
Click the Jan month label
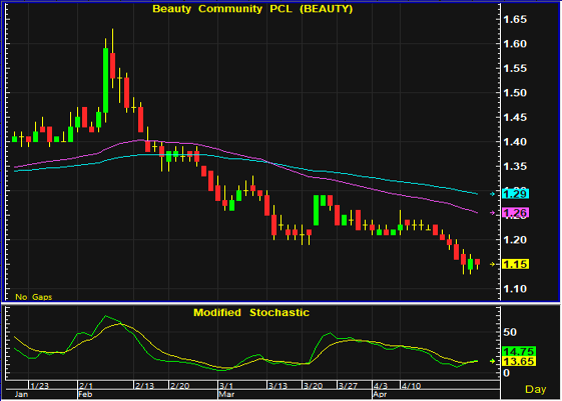click(21, 395)
